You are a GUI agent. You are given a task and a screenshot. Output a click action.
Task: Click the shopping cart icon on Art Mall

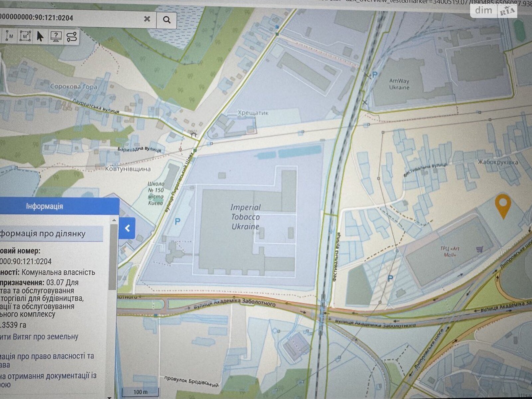[479, 249]
